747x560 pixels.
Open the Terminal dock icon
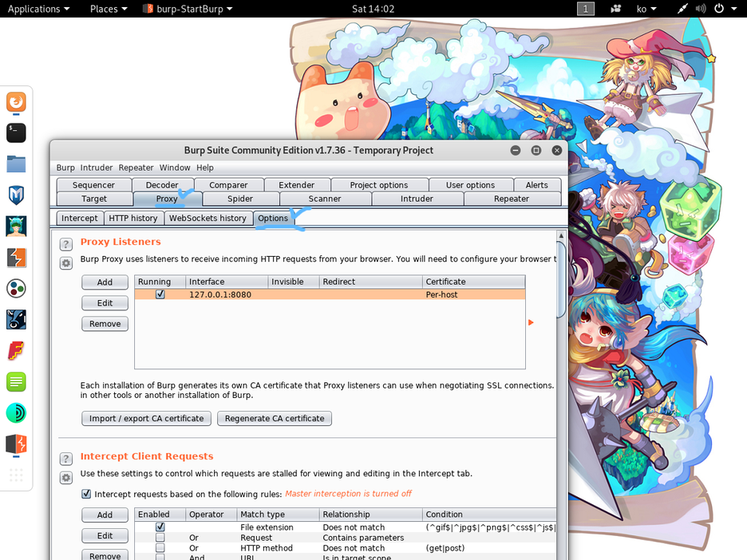click(x=16, y=133)
